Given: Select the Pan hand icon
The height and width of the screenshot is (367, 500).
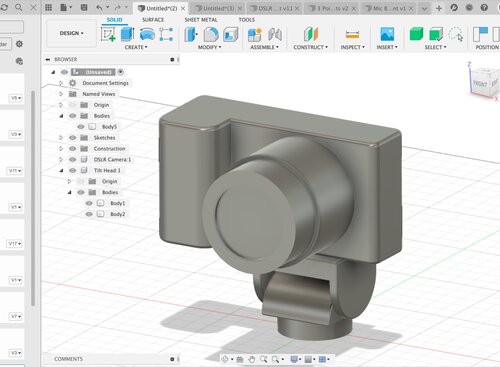Looking at the screenshot, I should pyautogui.click(x=252, y=359).
